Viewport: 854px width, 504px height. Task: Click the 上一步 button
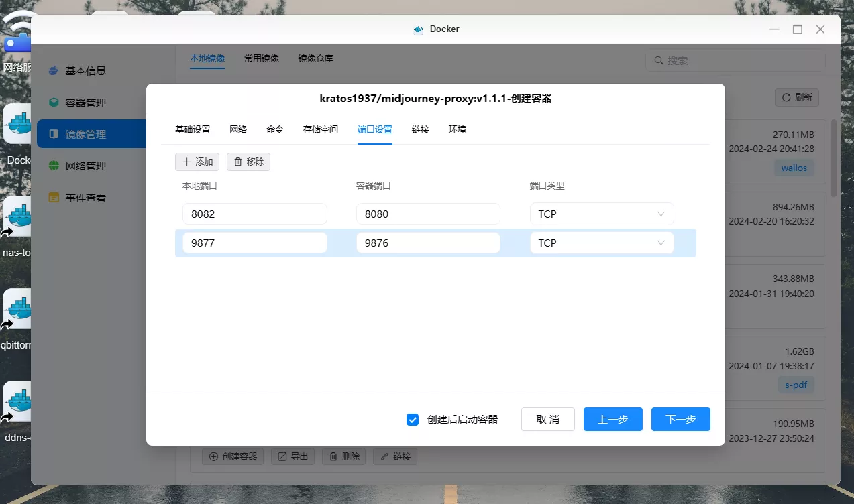(613, 419)
